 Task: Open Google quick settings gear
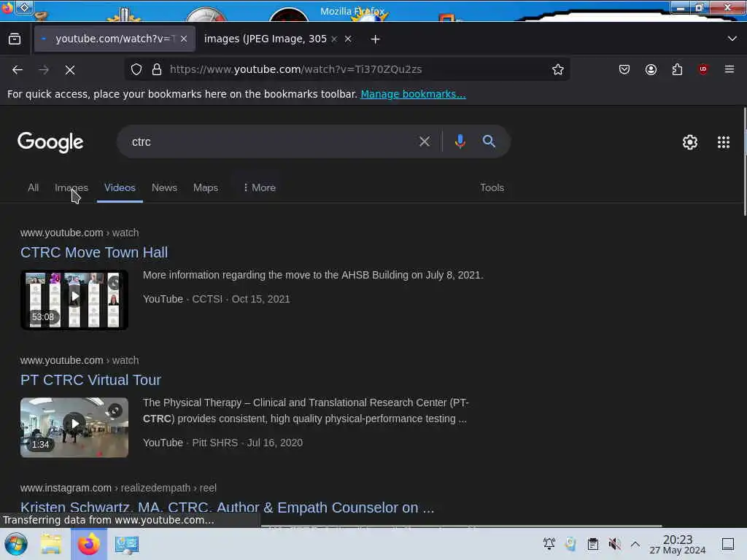tap(690, 142)
